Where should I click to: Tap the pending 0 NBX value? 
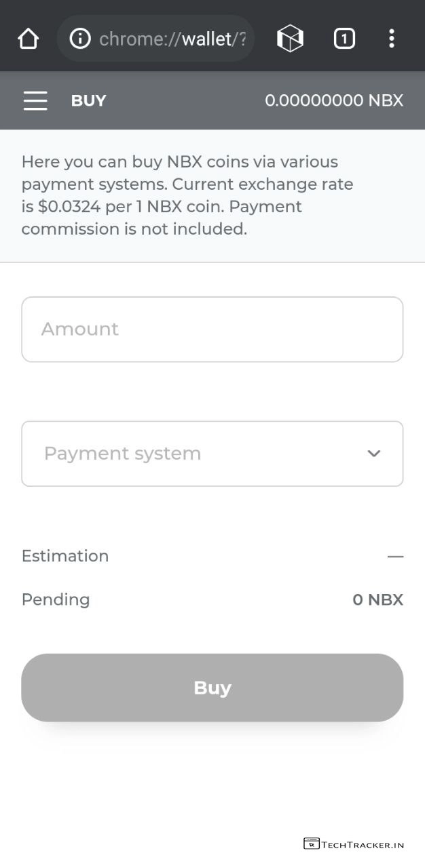pos(377,599)
